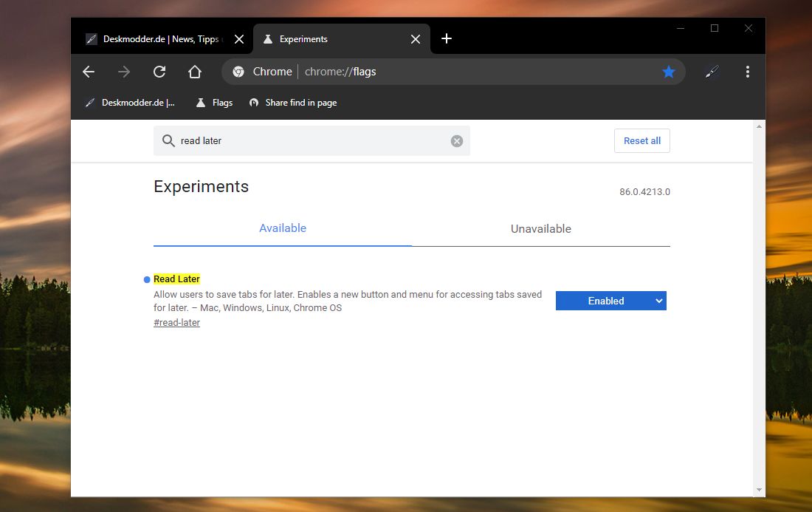Open a new tab with plus button

[447, 39]
